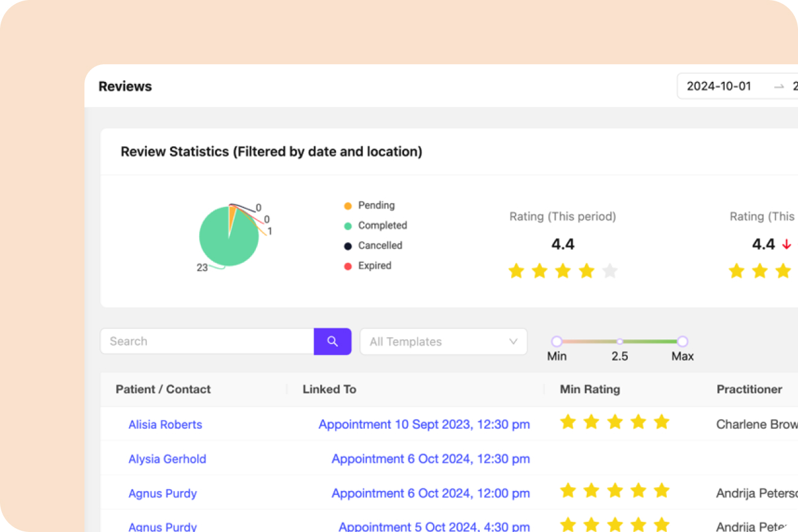Open Agnus Purdy link for 12:00 pm appointment
The image size is (798, 532).
163,493
